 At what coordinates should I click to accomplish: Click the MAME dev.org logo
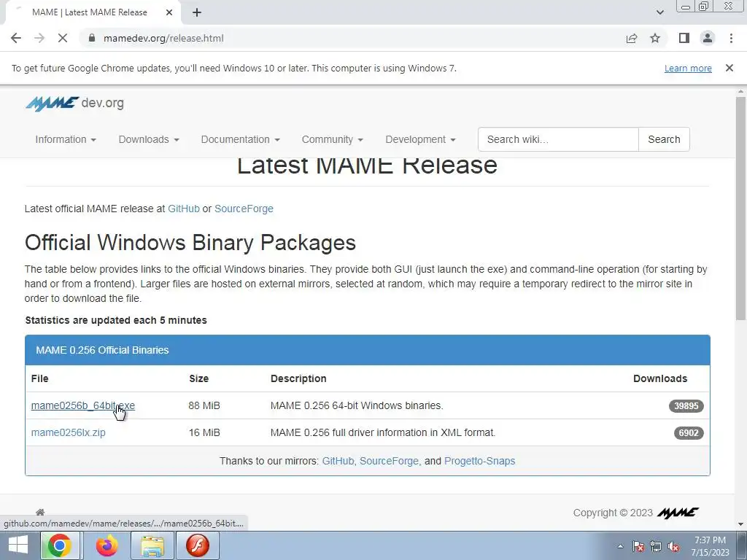point(75,103)
